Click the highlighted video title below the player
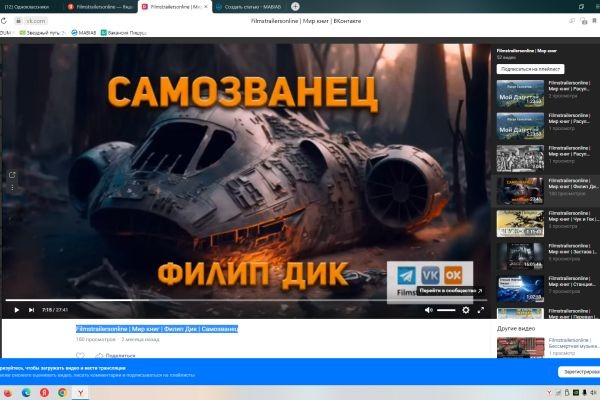 point(157,329)
